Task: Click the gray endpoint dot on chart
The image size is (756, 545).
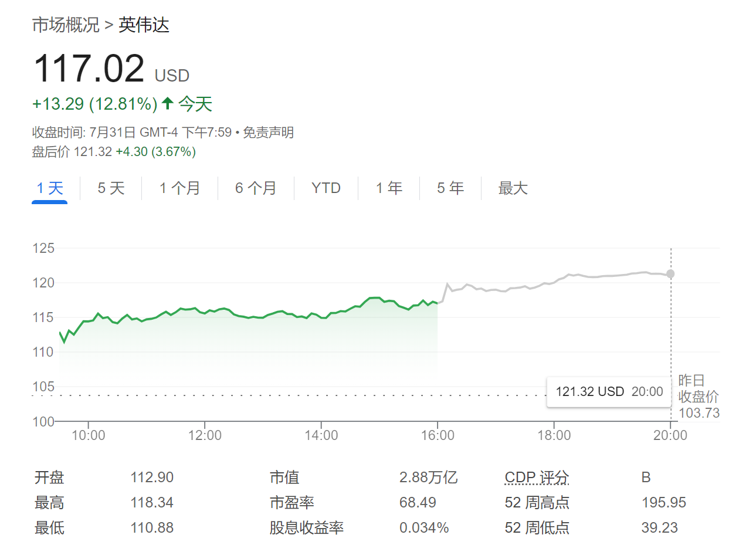Action: [x=670, y=273]
